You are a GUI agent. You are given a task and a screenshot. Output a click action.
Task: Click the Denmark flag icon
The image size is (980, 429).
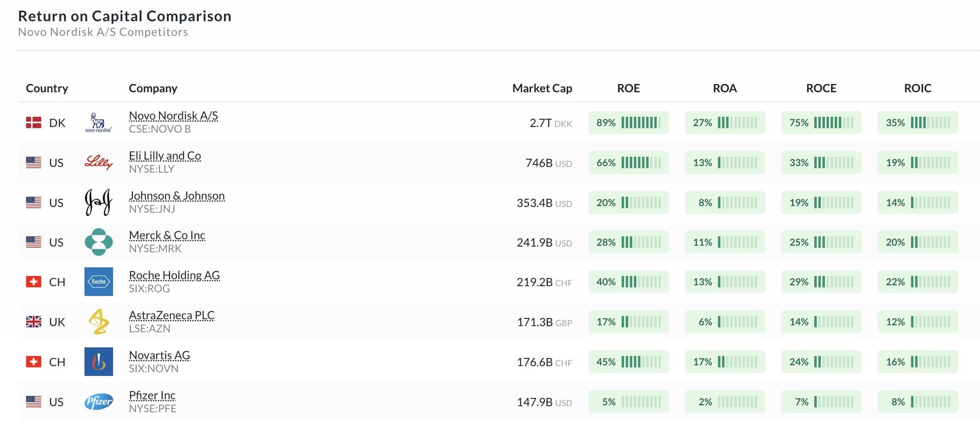(x=34, y=123)
